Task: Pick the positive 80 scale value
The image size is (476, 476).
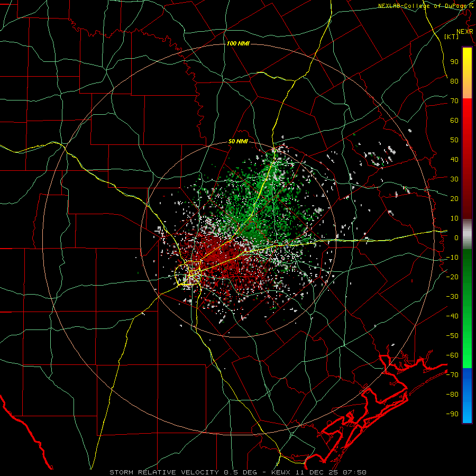Action: [x=454, y=81]
